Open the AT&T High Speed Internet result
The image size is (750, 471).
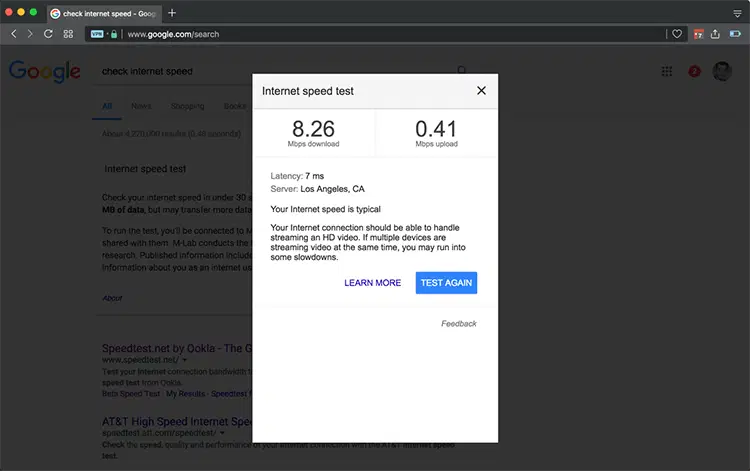point(177,421)
